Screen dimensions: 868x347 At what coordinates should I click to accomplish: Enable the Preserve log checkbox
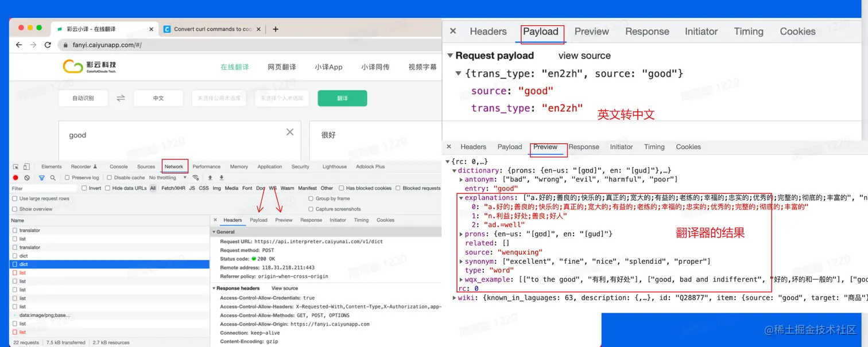point(67,178)
